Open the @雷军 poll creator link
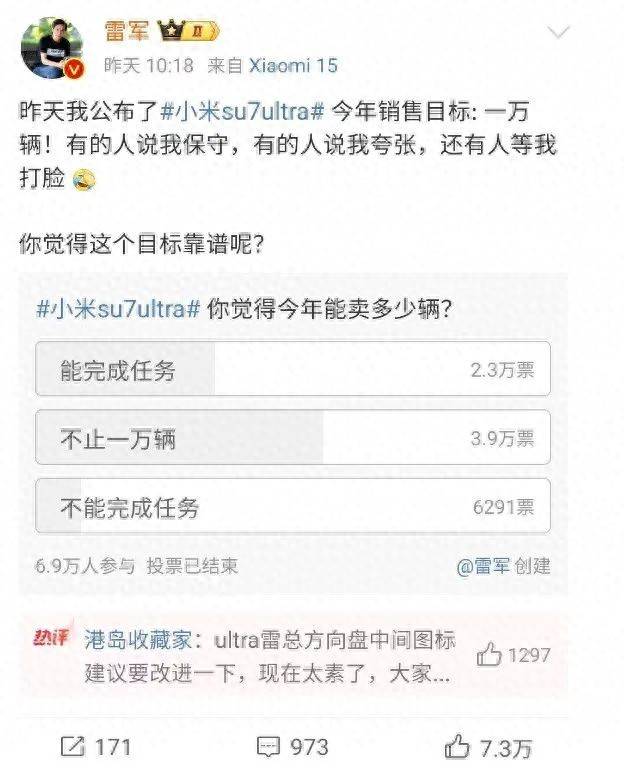Image resolution: width=624 pixels, height=768 pixels. (483, 566)
